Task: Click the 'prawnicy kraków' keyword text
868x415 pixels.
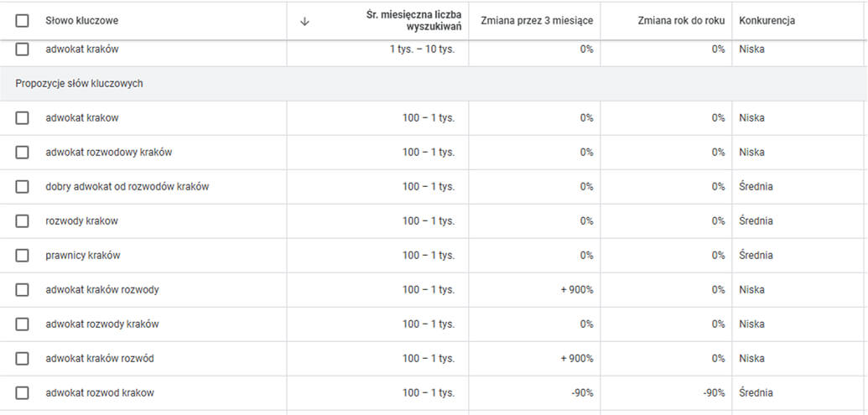Action: pyautogui.click(x=83, y=256)
